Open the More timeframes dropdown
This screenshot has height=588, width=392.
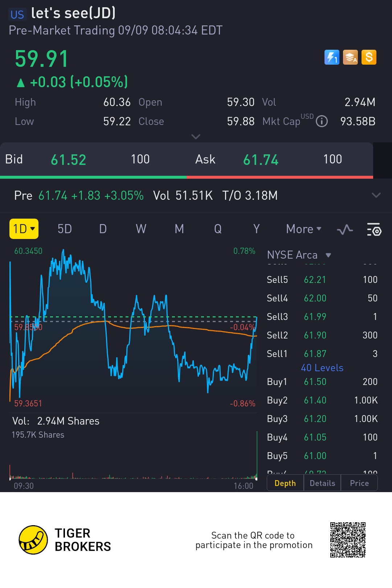tap(304, 229)
